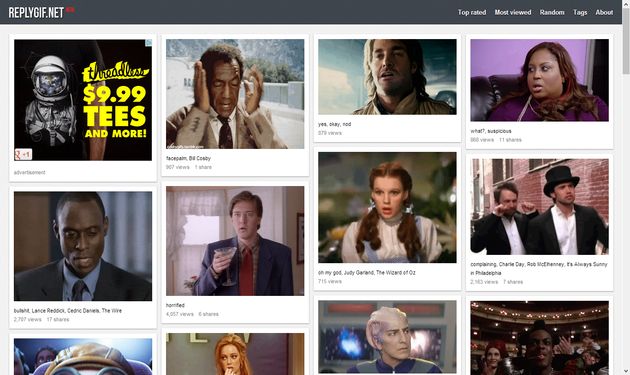Open the Lance Reddick bullshit gif thumbnail
The width and height of the screenshot is (630, 375).
pyautogui.click(x=83, y=246)
